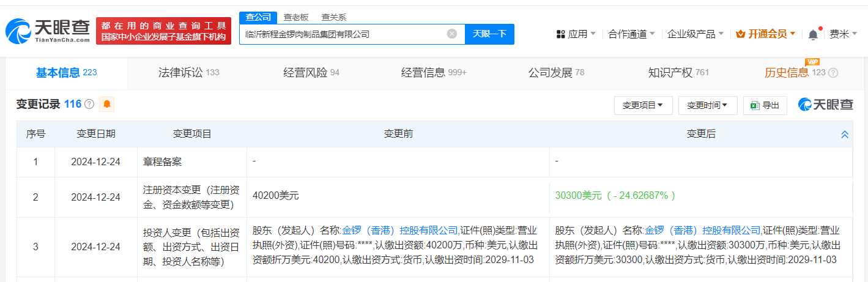Open the 费米 user account menu
The image size is (868, 282).
842,34
